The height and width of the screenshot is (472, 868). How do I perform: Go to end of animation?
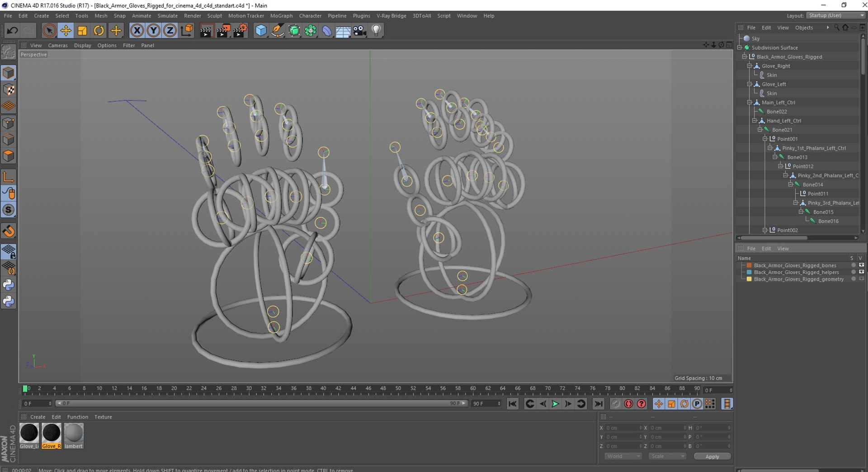598,404
